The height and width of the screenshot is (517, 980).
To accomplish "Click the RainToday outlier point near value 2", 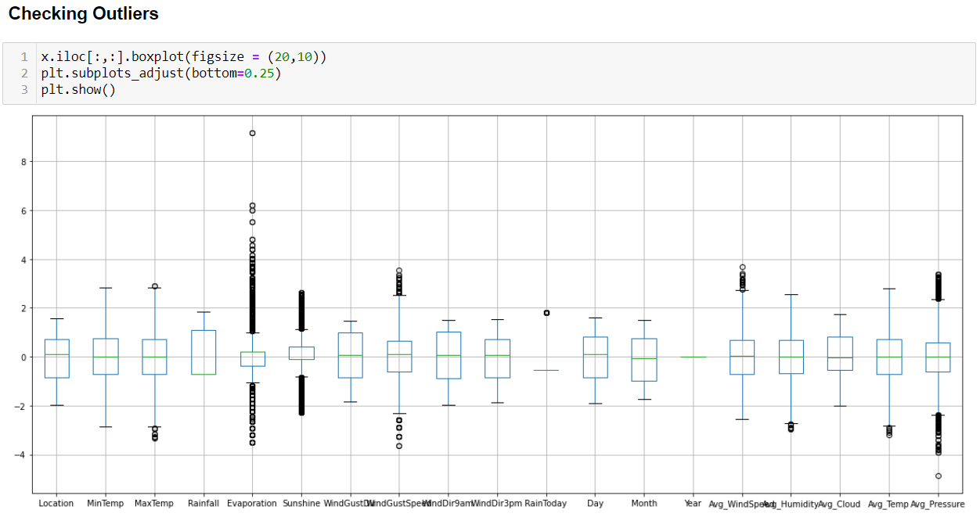I will pos(546,313).
